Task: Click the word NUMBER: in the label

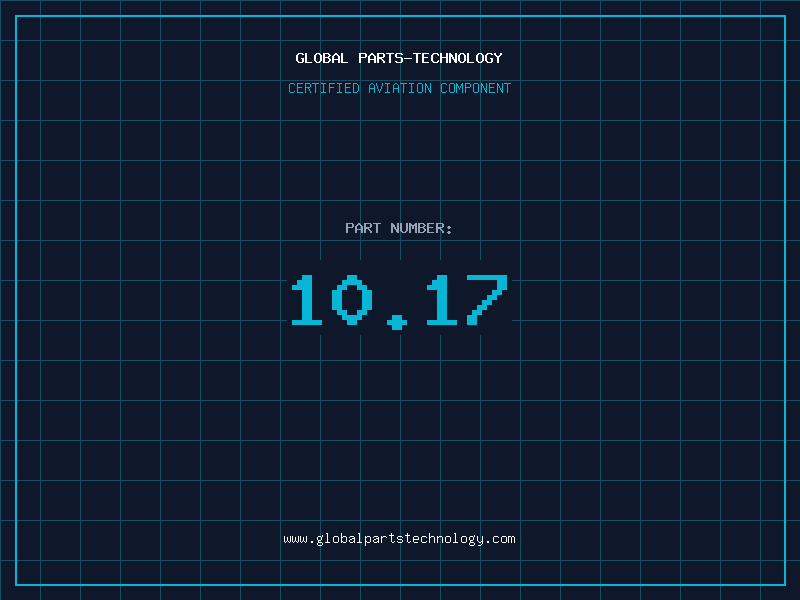Action: point(421,229)
